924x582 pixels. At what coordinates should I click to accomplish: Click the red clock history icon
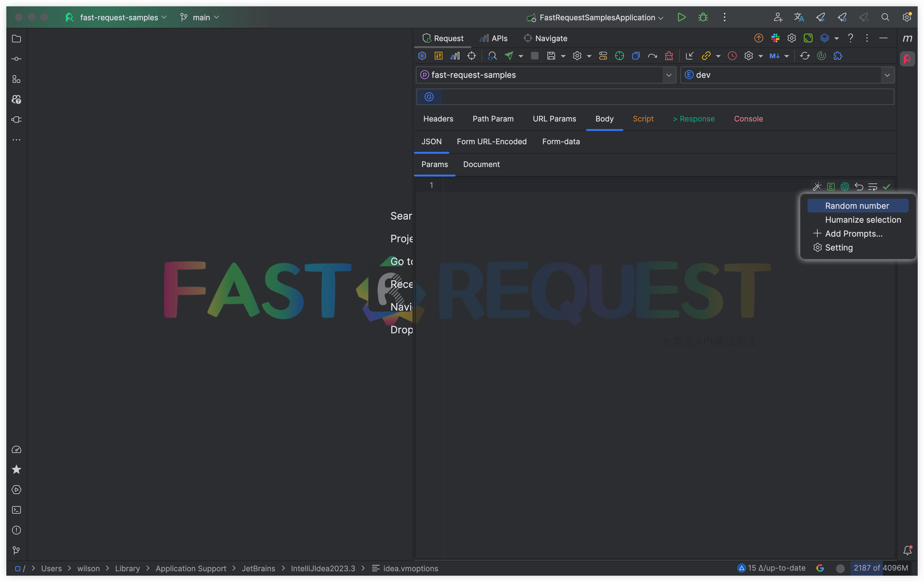[x=732, y=56]
